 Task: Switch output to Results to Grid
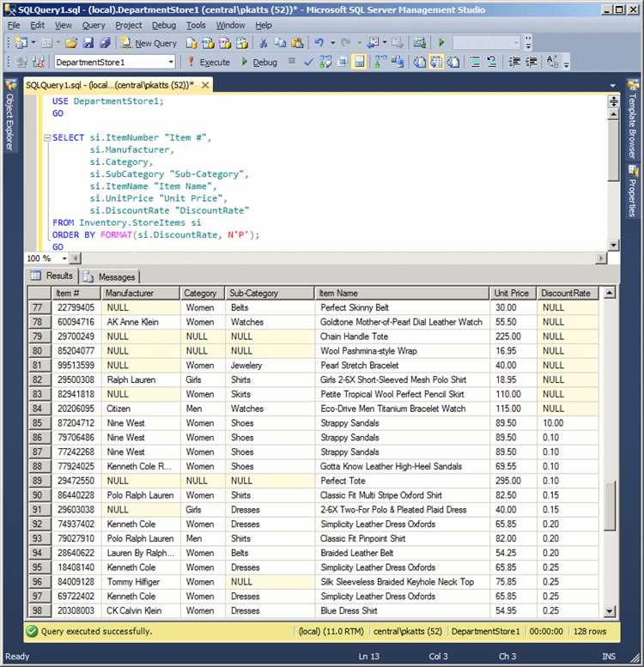[437, 62]
